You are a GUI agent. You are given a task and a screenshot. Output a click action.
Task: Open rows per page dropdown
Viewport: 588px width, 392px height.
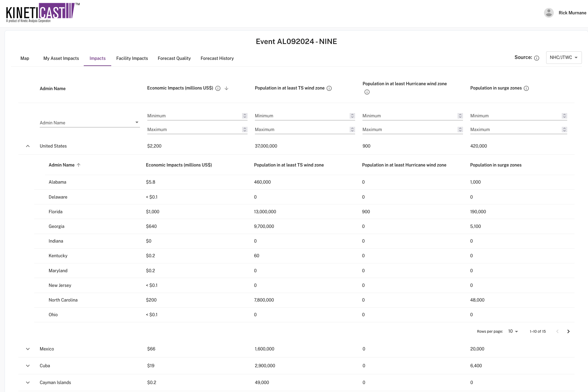tap(513, 332)
